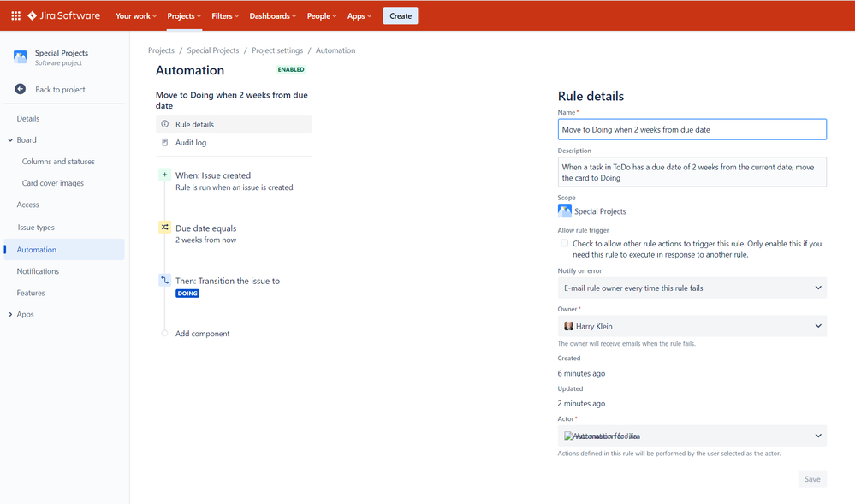The image size is (855, 504).
Task: Open the Notify on error dropdown
Action: tap(692, 288)
